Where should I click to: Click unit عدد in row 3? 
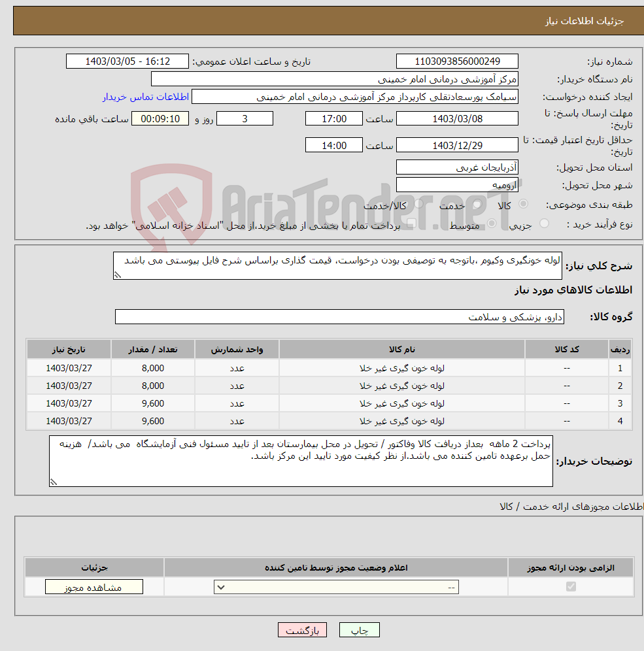click(x=237, y=403)
